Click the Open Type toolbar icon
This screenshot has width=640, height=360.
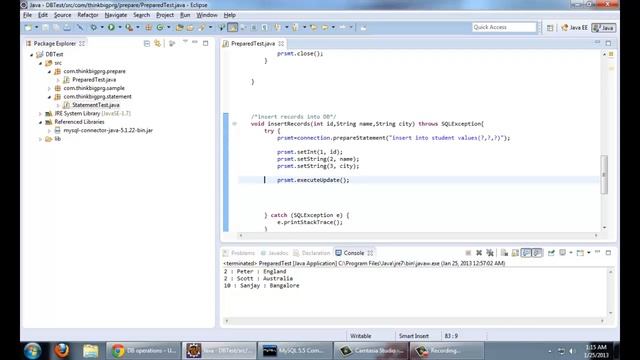[x=180, y=27]
